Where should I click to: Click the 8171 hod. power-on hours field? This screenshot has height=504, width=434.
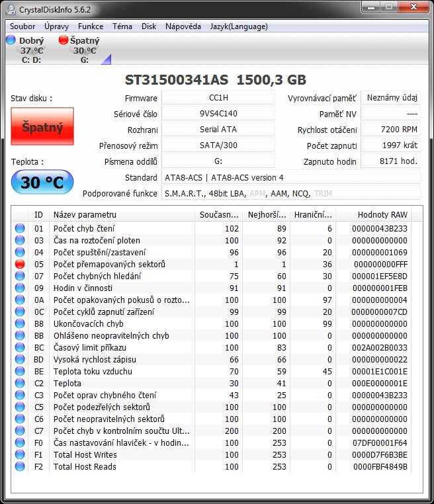390,161
